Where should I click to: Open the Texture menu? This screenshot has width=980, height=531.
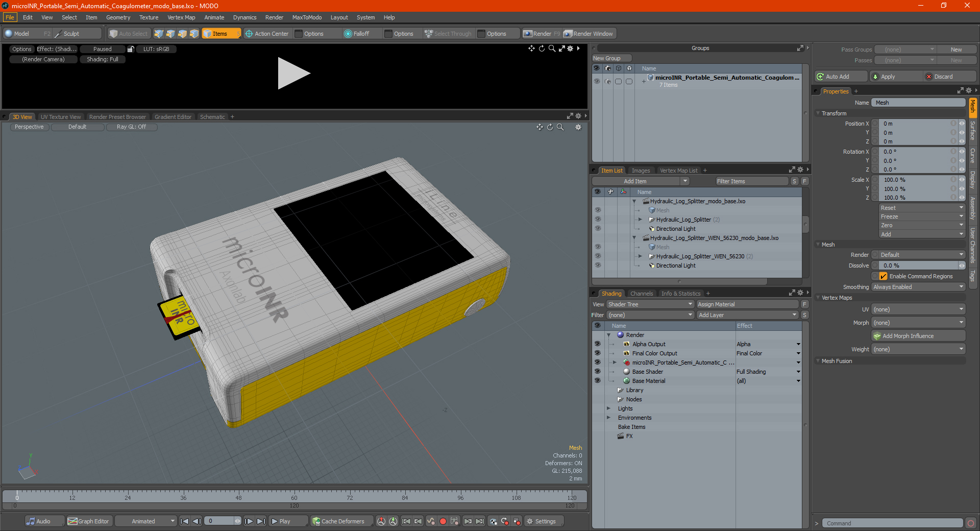click(x=149, y=17)
